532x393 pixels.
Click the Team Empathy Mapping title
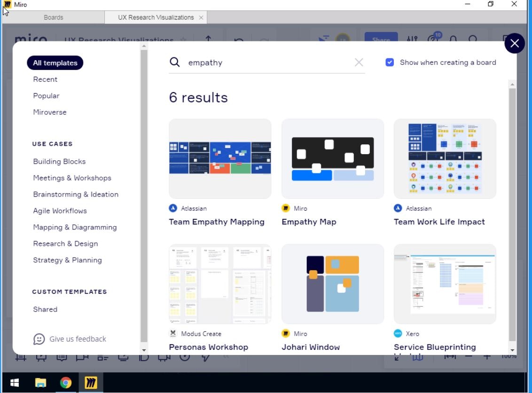click(217, 221)
